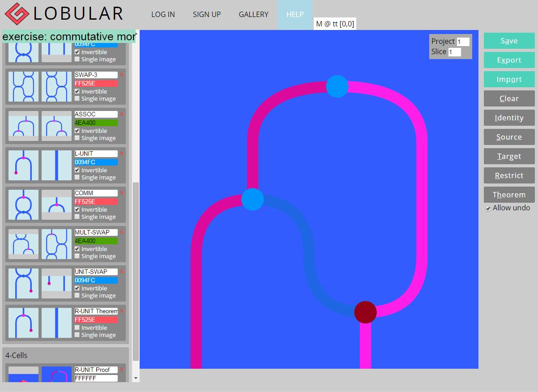
Task: Click the top blue vertex in diagram
Action: pos(337,86)
